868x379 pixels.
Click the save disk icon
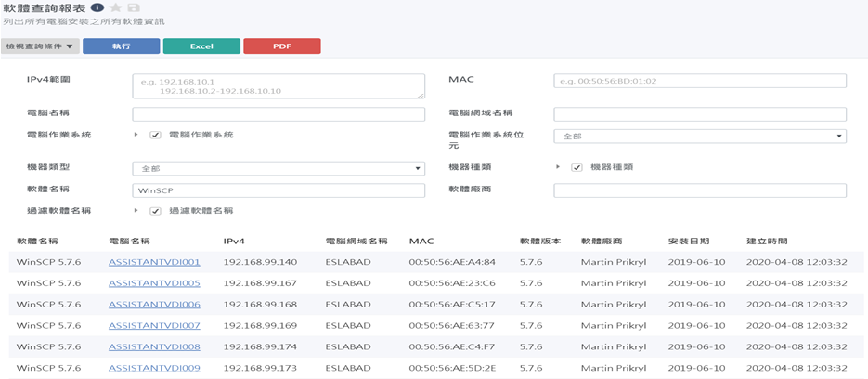click(x=134, y=7)
